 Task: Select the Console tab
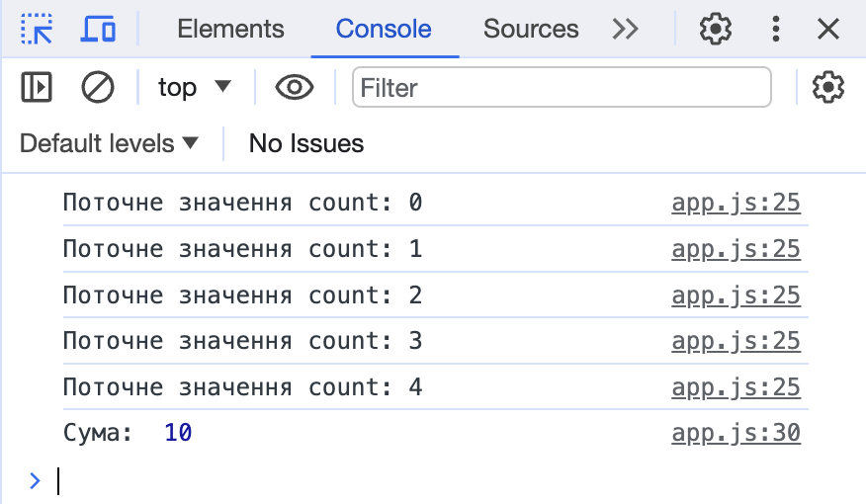(384, 30)
